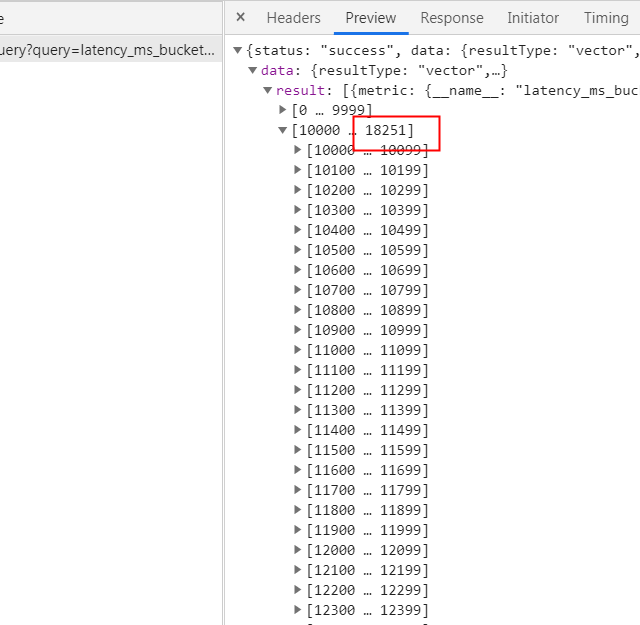Expand the [0 … 9999] range
Image resolution: width=640 pixels, height=625 pixels.
tap(282, 110)
